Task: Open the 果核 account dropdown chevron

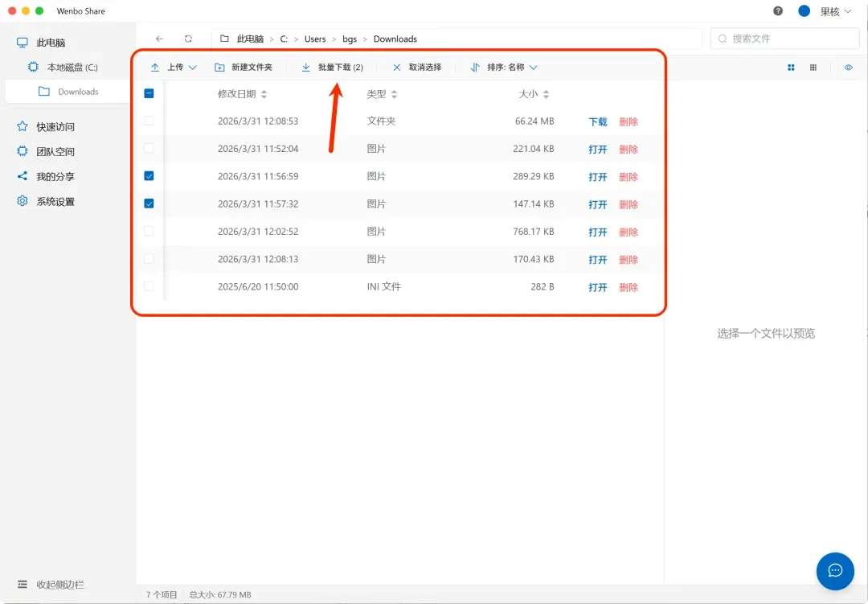Action: pos(848,11)
